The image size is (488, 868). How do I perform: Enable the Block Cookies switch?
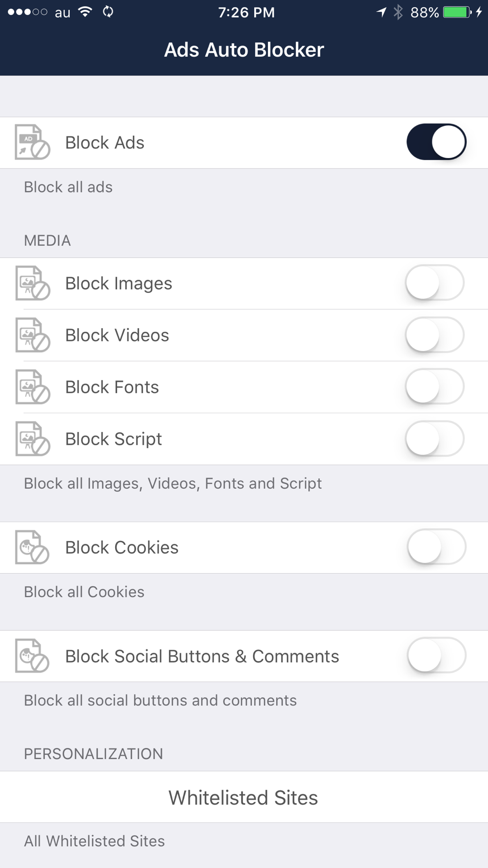pos(436,547)
